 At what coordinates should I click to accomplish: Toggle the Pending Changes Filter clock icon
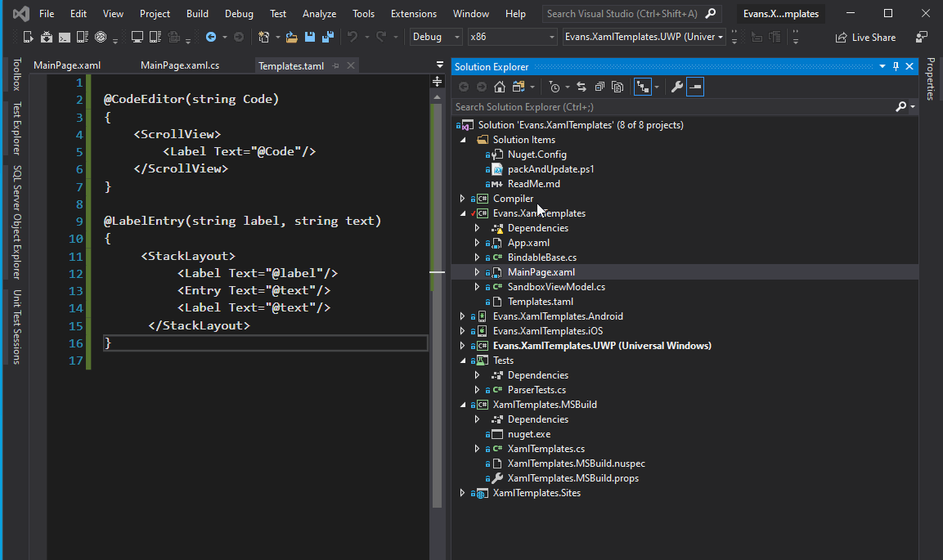555,87
